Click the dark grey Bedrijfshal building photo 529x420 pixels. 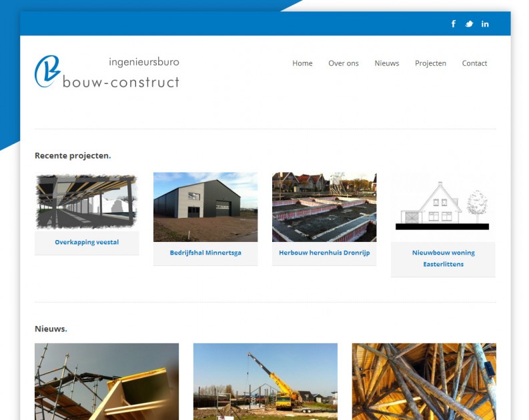click(205, 207)
